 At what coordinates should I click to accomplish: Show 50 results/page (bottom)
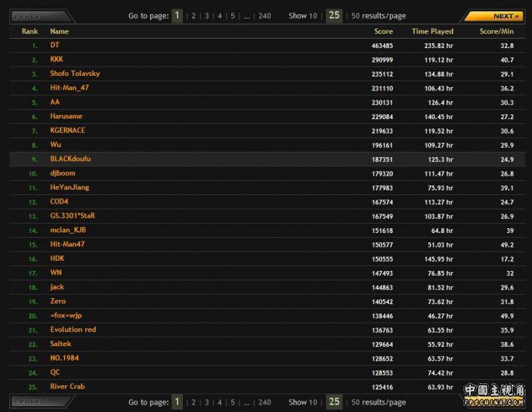[x=378, y=403]
